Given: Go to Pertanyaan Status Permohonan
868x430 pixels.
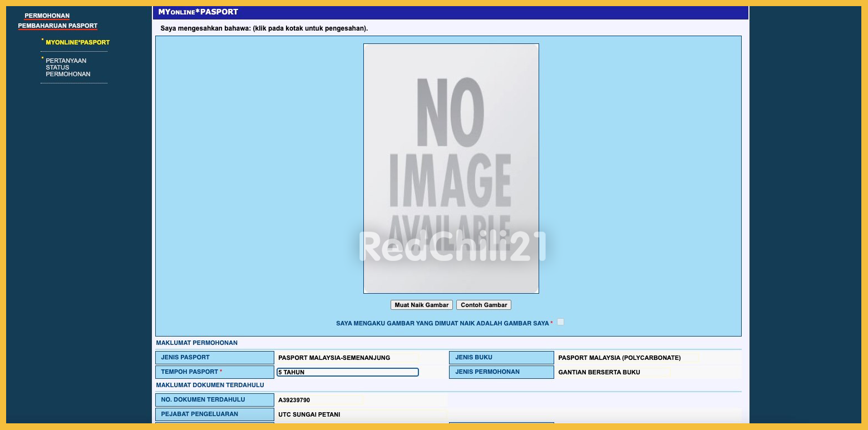Looking at the screenshot, I should pyautogui.click(x=67, y=67).
